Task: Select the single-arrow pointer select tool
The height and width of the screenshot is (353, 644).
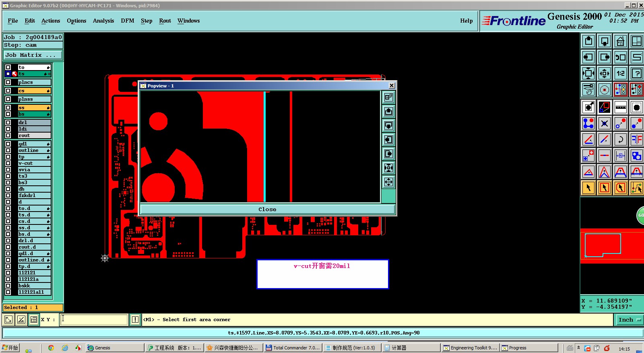Action: coord(588,188)
